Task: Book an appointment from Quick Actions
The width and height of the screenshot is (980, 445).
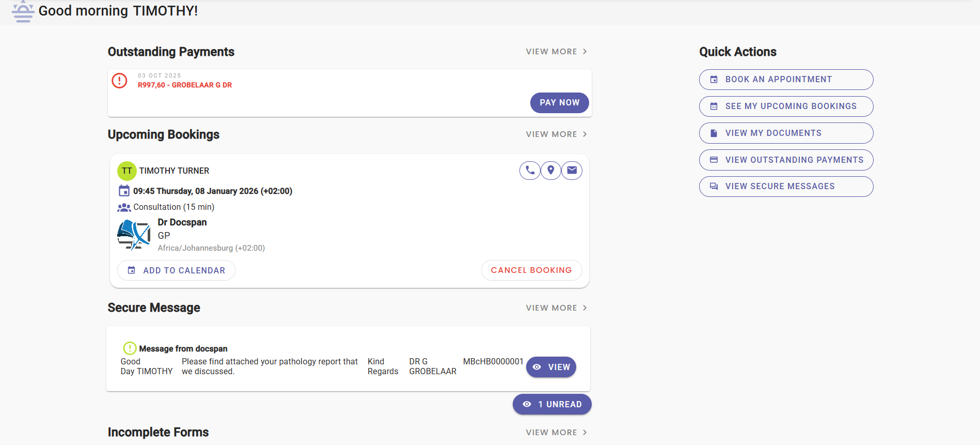Action: [x=786, y=80]
